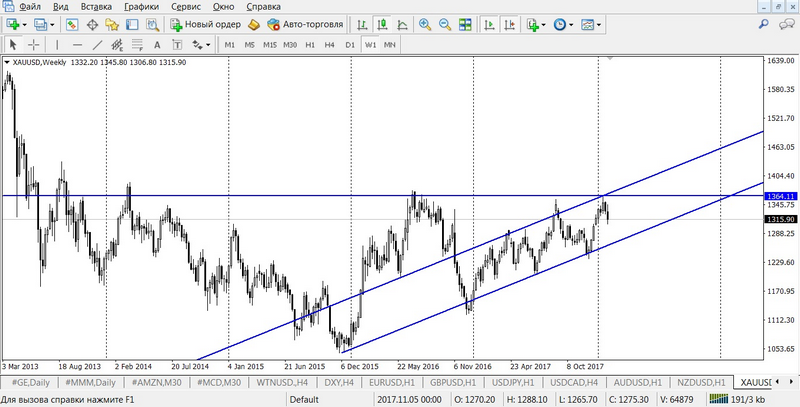Expand the indicators list dropdown
This screenshot has height=407, width=800.
[x=546, y=24]
